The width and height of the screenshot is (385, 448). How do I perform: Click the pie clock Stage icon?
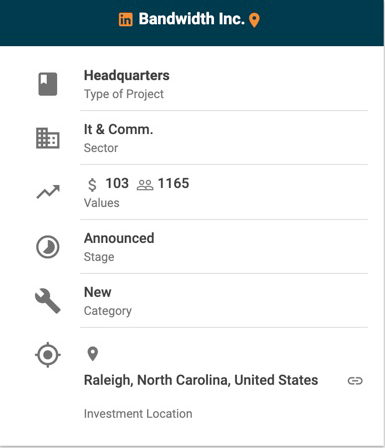tap(48, 247)
